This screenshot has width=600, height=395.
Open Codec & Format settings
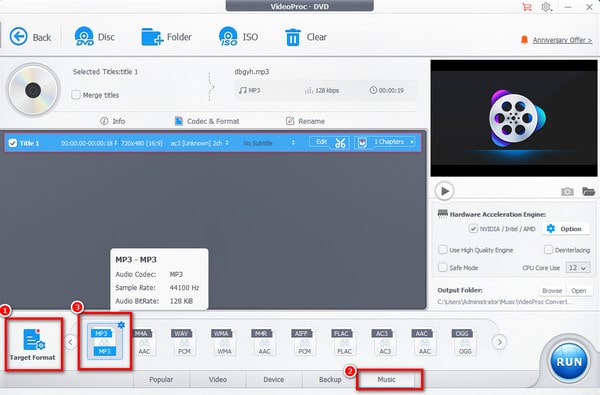point(207,121)
